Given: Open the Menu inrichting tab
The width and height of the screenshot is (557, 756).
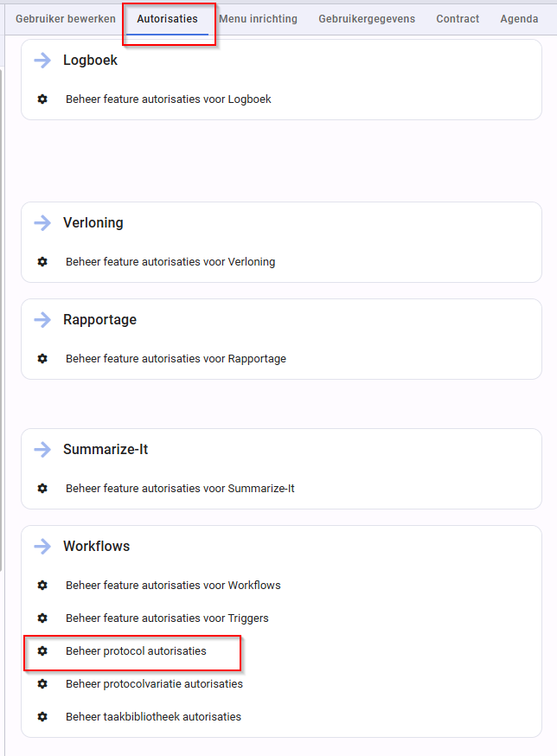Looking at the screenshot, I should click(x=258, y=19).
